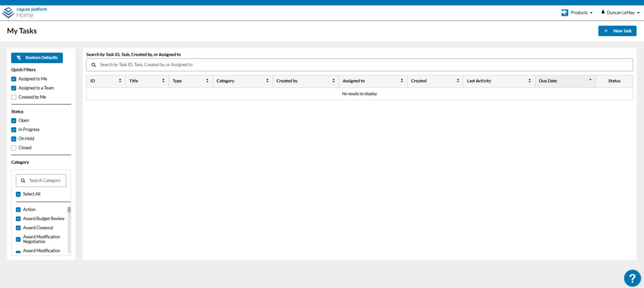Toggle the Select All categories checkbox
This screenshot has width=644, height=288.
point(18,194)
